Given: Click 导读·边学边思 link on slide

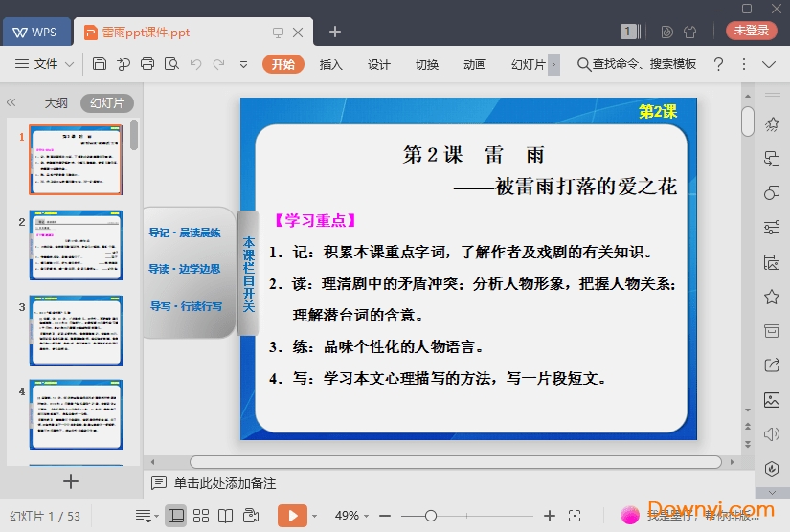Looking at the screenshot, I should [185, 269].
